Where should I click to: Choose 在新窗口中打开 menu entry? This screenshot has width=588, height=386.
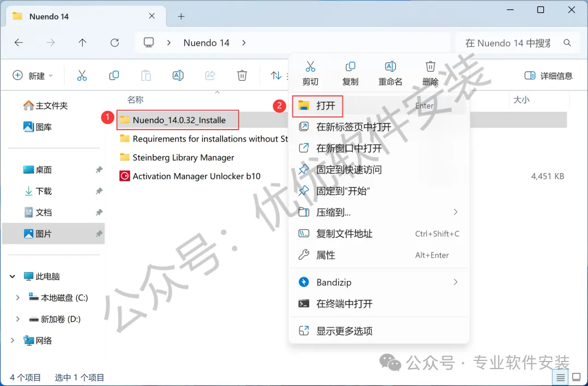point(379,148)
